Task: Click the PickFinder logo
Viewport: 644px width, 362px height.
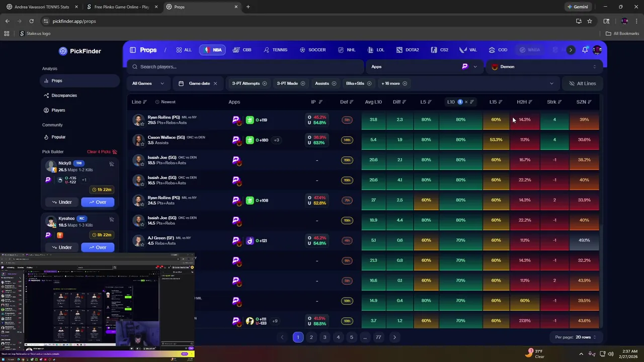Action: [x=79, y=51]
